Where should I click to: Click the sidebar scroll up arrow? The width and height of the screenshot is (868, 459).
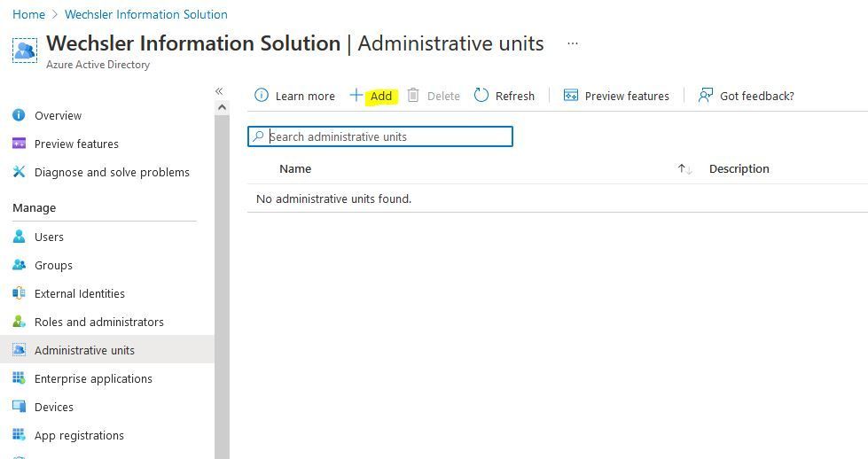point(222,107)
